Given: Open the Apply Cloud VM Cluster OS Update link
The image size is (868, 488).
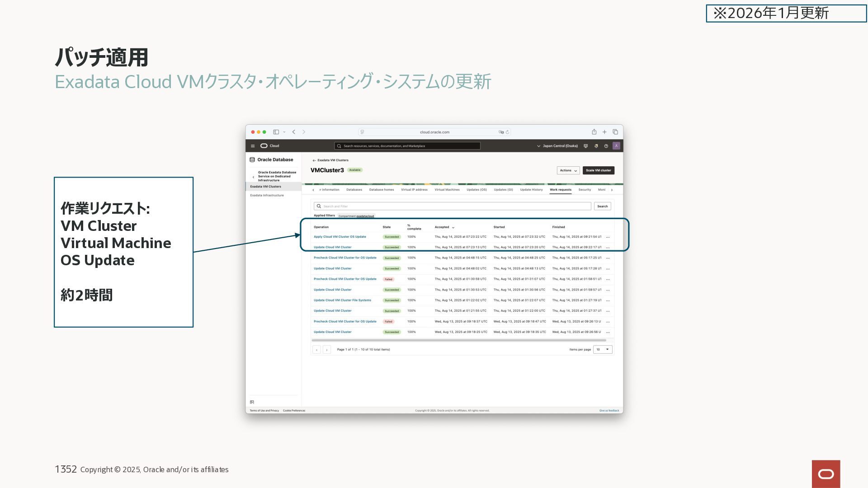Looking at the screenshot, I should click(x=340, y=237).
